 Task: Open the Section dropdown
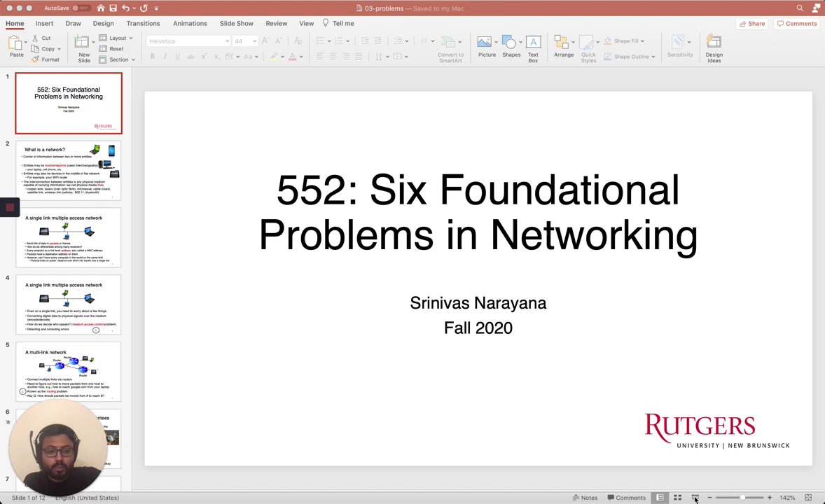pos(117,59)
